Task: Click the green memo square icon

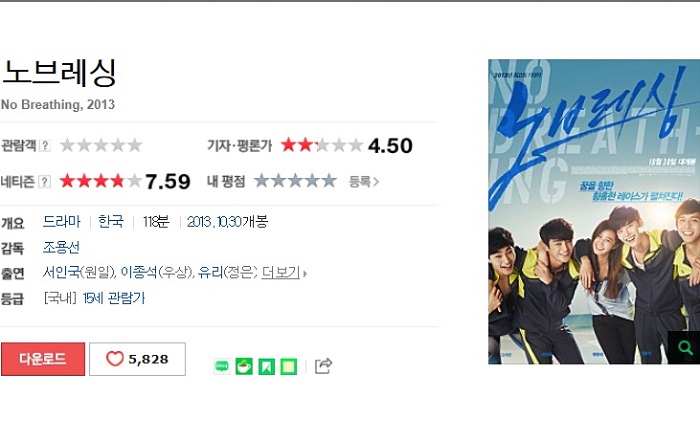Action: tap(288, 366)
